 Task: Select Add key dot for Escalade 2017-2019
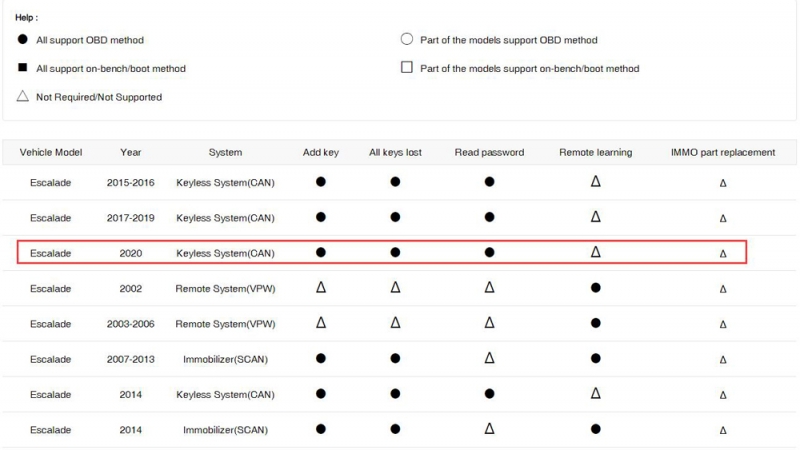[320, 217]
